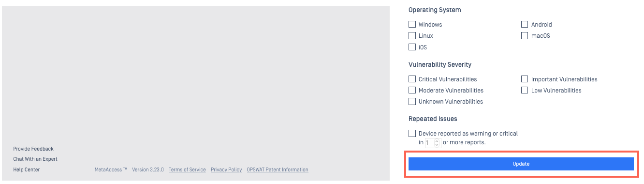Toggle Unknown Vulnerabilities checkbox

pos(412,101)
